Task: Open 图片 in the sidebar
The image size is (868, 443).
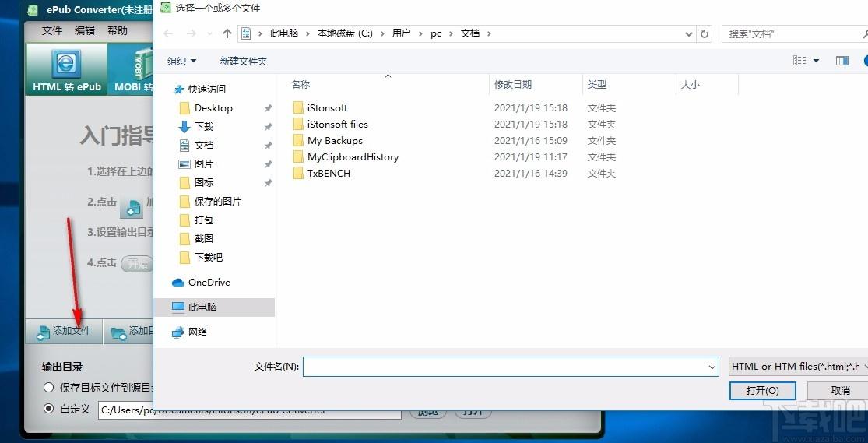Action: click(204, 164)
